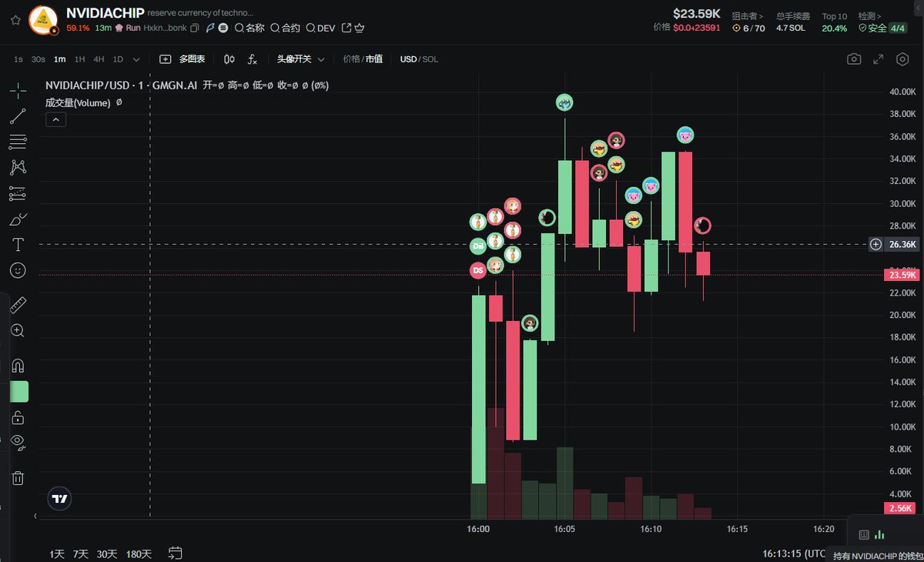Switch the chart to 市值 market cap mode
Viewport: 924px width, 562px height.
click(374, 59)
